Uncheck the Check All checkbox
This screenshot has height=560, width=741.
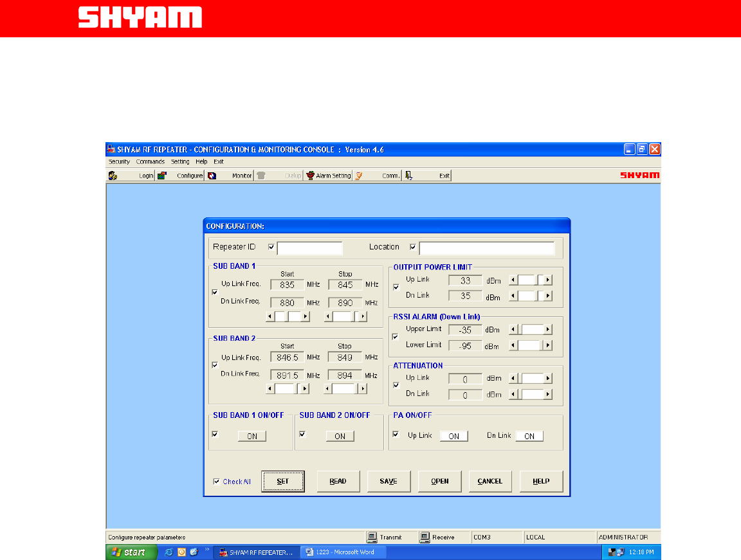(x=216, y=481)
